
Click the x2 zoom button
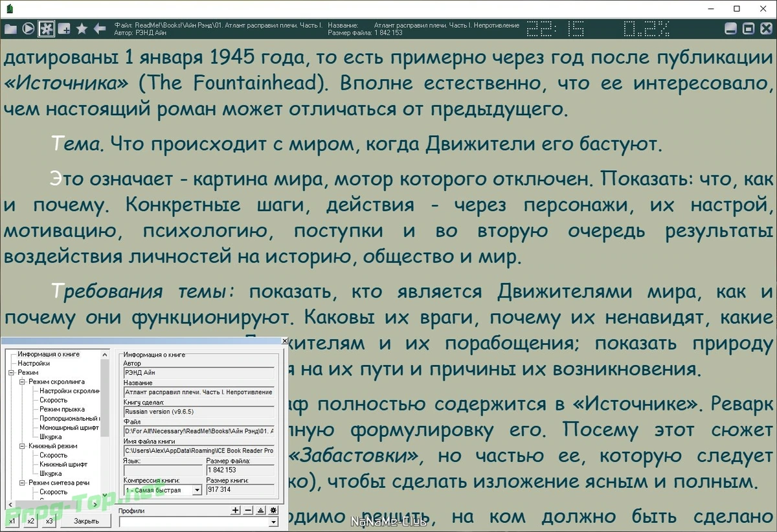click(30, 521)
